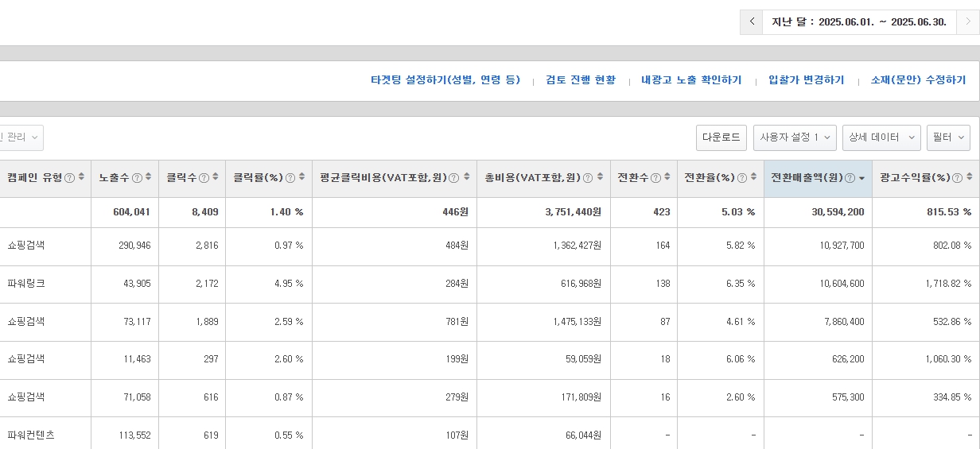Go to next date range arrow
The width and height of the screenshot is (980, 449).
click(x=967, y=22)
